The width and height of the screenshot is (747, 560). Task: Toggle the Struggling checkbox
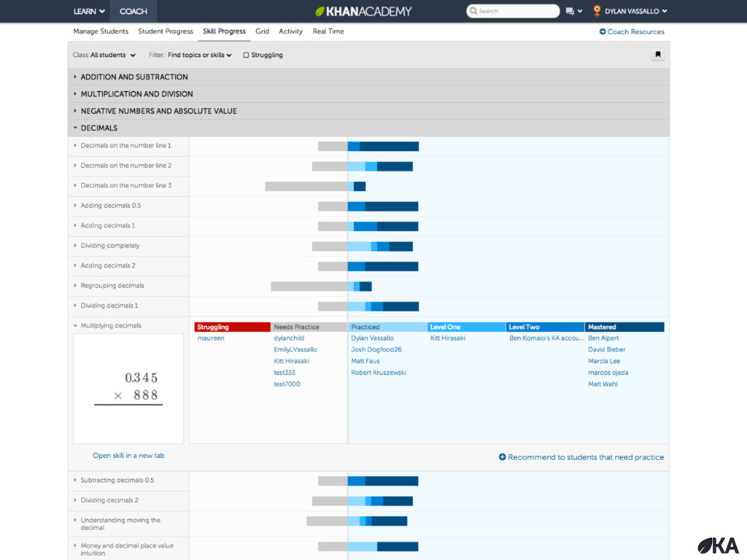pyautogui.click(x=246, y=55)
